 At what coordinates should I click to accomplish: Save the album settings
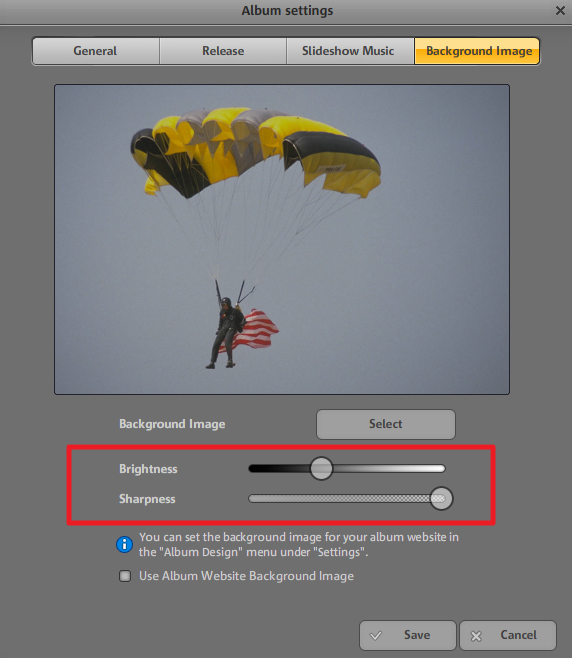click(407, 635)
